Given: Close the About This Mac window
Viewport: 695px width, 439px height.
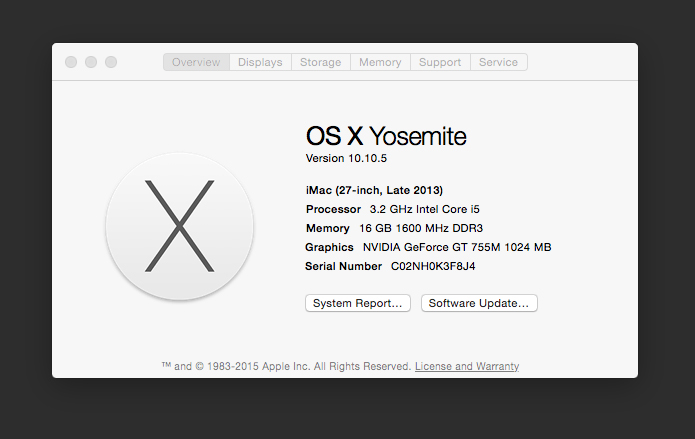Looking at the screenshot, I should [x=71, y=62].
